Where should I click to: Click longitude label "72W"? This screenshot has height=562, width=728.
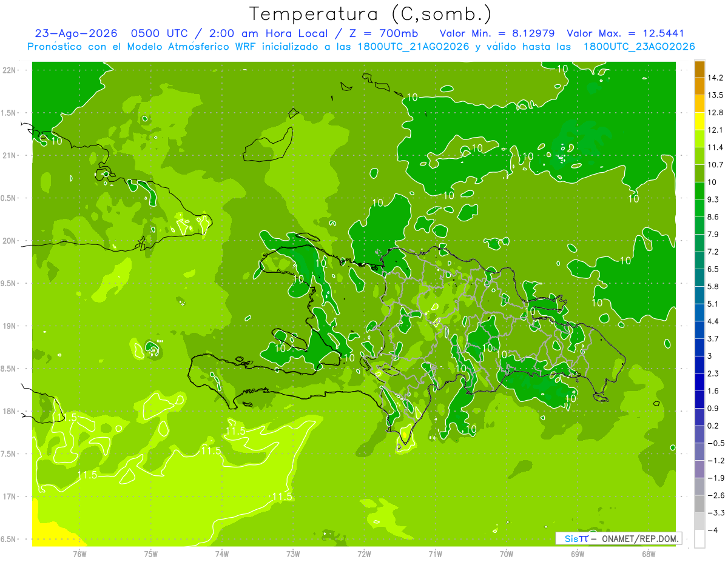point(364,554)
